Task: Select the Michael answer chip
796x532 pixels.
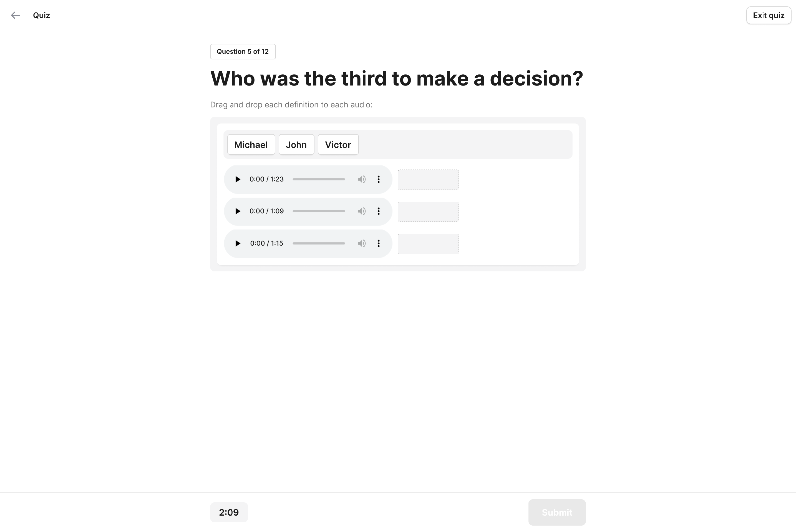Action: pyautogui.click(x=251, y=145)
